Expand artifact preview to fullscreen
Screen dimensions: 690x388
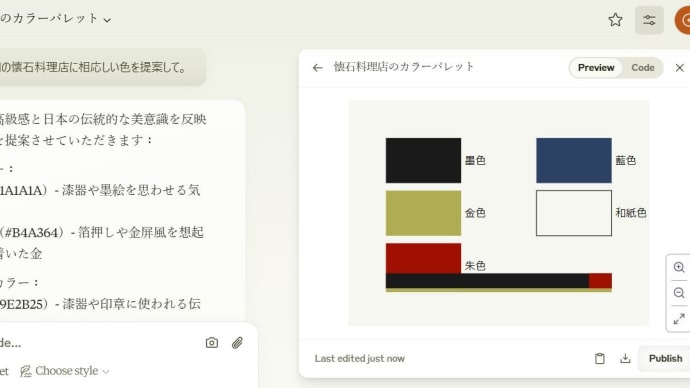pyautogui.click(x=679, y=319)
